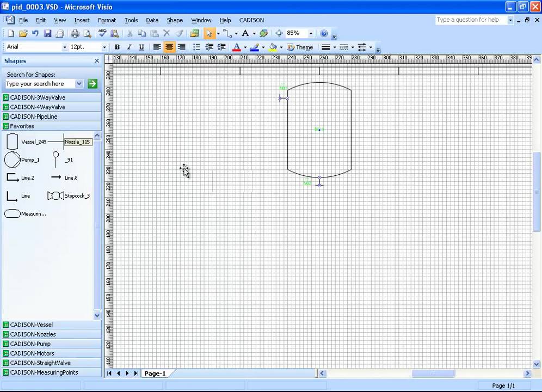542x392 pixels.
Task: Open Line Weight dropdown arrow
Action: coord(335,47)
